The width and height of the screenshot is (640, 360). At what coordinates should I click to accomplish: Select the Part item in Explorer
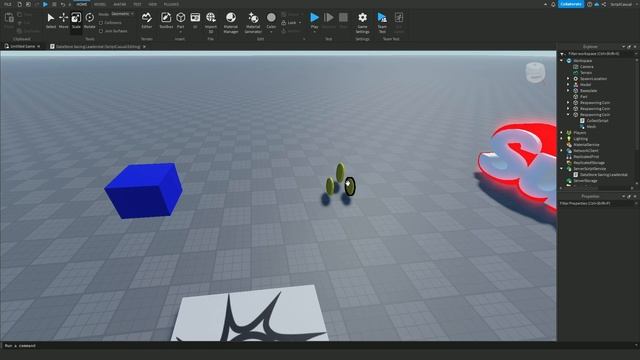point(584,97)
